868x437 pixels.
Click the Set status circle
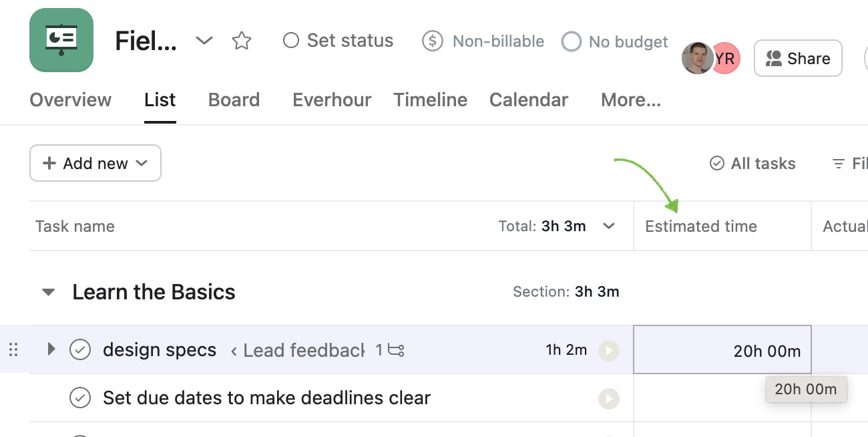pos(290,41)
